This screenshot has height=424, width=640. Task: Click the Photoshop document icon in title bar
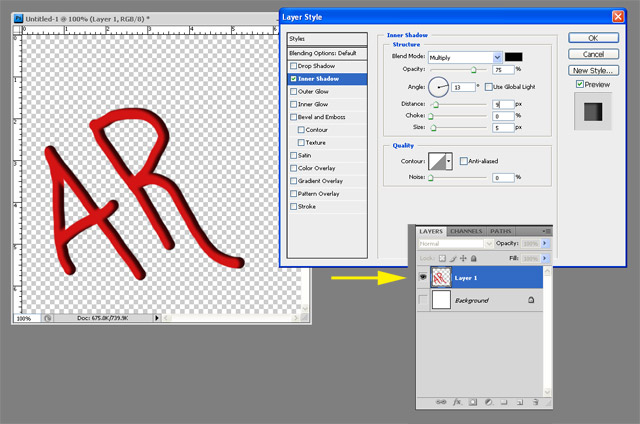tap(18, 19)
